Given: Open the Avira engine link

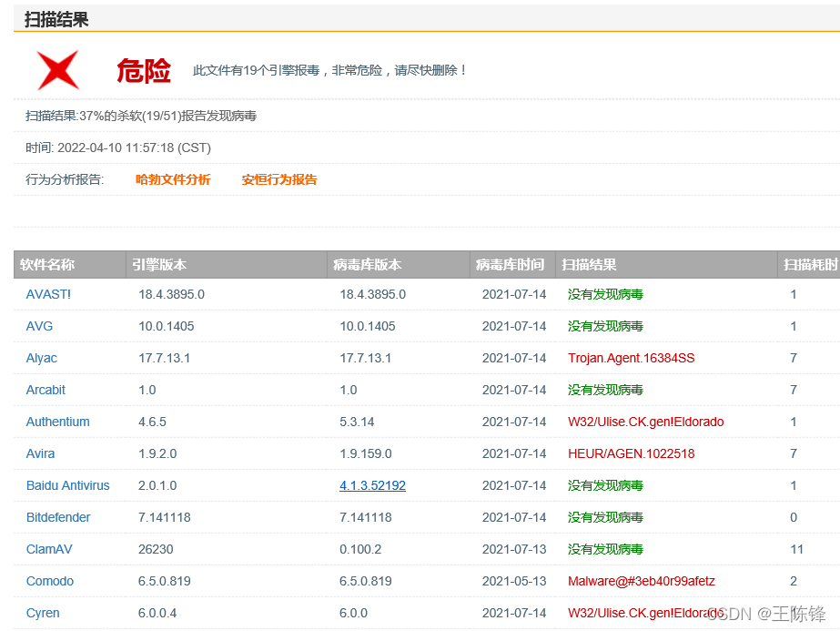Looking at the screenshot, I should 40,453.
